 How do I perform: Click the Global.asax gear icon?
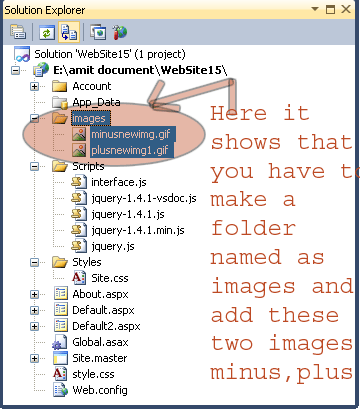click(60, 342)
